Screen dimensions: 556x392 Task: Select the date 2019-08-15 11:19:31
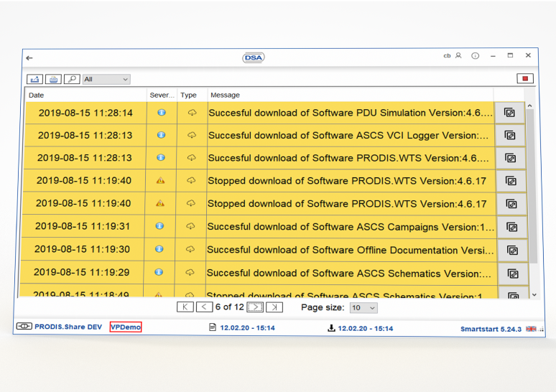coord(83,226)
